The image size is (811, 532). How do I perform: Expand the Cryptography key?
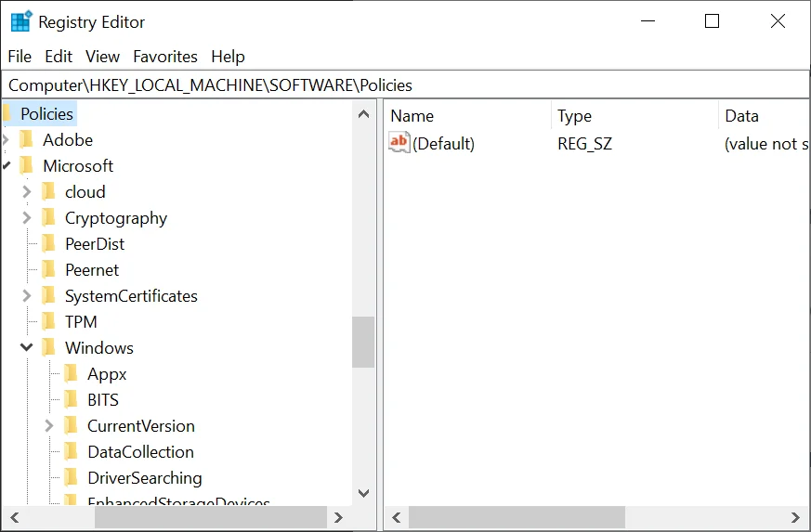(27, 217)
